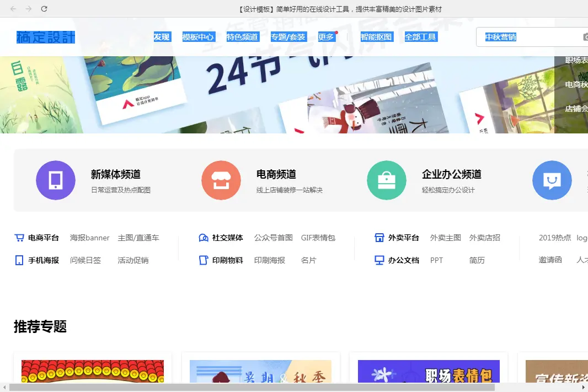Click the 办公文档 monitor icon
This screenshot has height=392, width=588.
[x=379, y=260]
